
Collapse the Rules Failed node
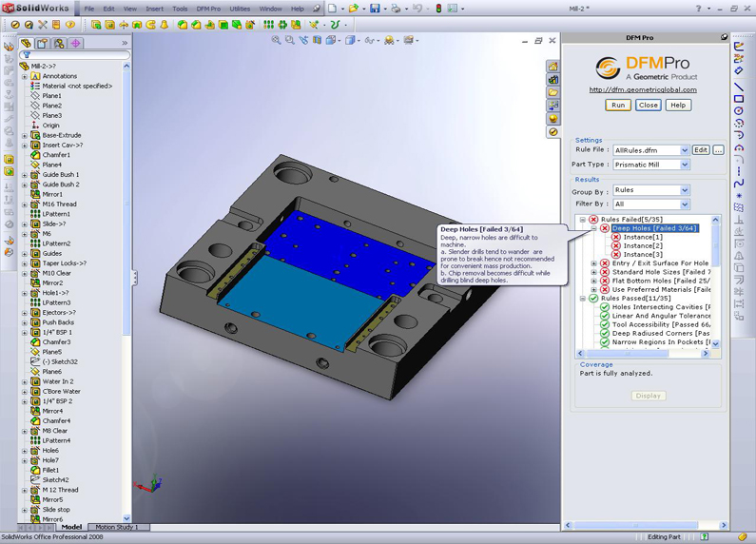pyautogui.click(x=582, y=220)
